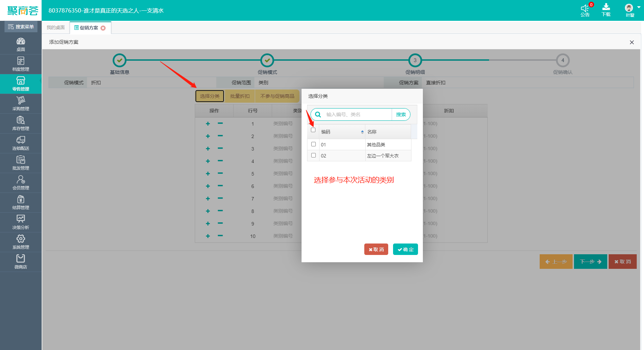Close the 添加促销方案 panel
Screen dimensions: 644x350
(632, 42)
